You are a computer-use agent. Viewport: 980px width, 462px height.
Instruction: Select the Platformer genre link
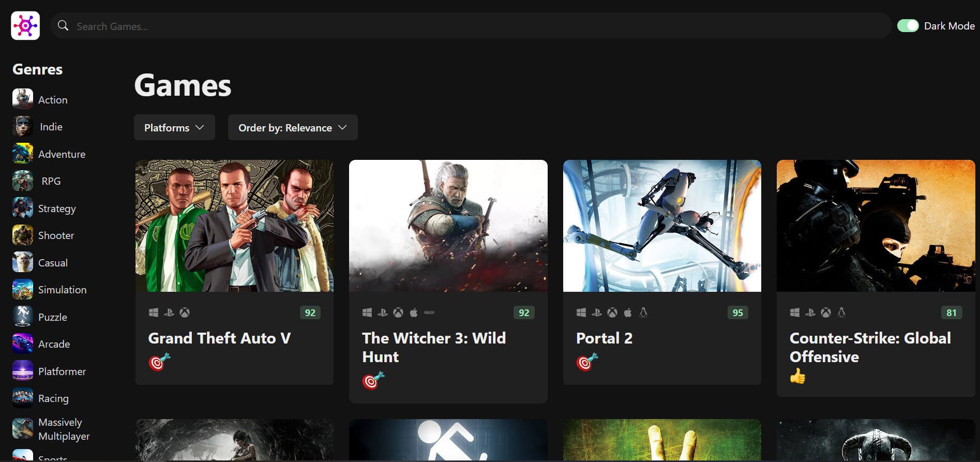(x=62, y=371)
